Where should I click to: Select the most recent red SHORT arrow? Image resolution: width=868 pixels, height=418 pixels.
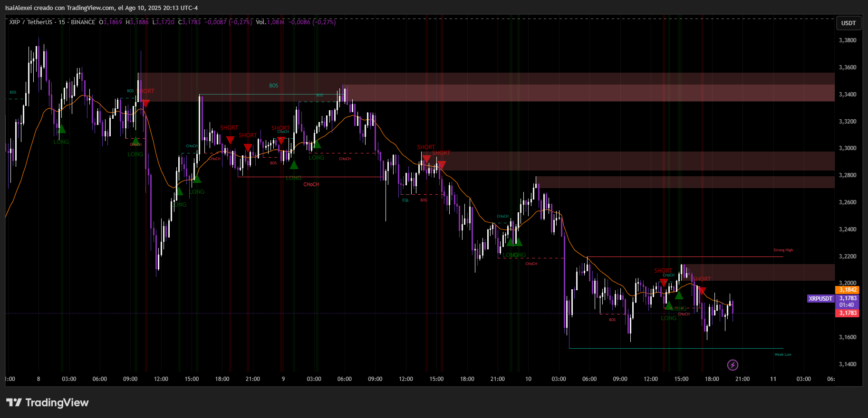click(x=702, y=291)
